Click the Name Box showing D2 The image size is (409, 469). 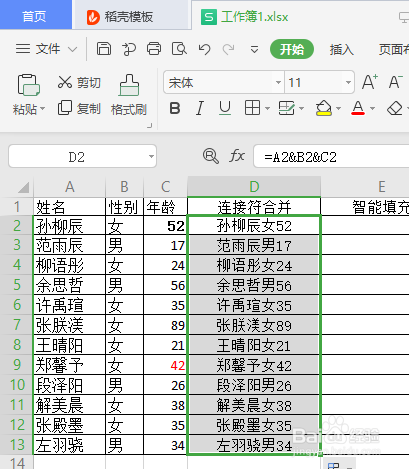tap(77, 156)
